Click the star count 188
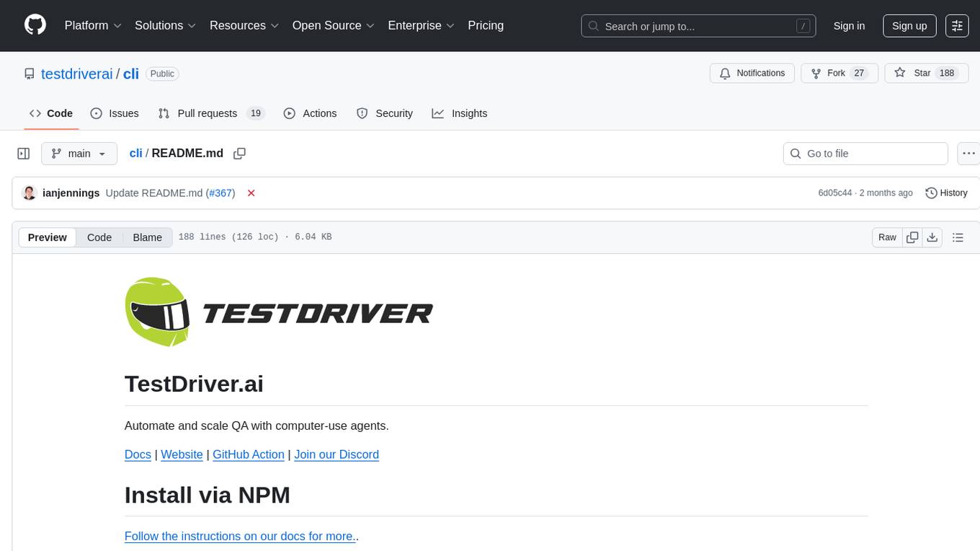 click(947, 73)
